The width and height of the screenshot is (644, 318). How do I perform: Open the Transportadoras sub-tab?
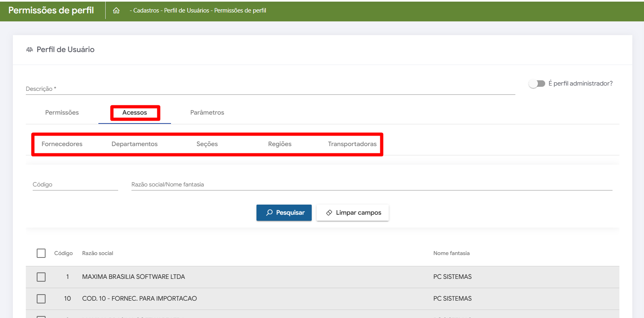(x=352, y=144)
